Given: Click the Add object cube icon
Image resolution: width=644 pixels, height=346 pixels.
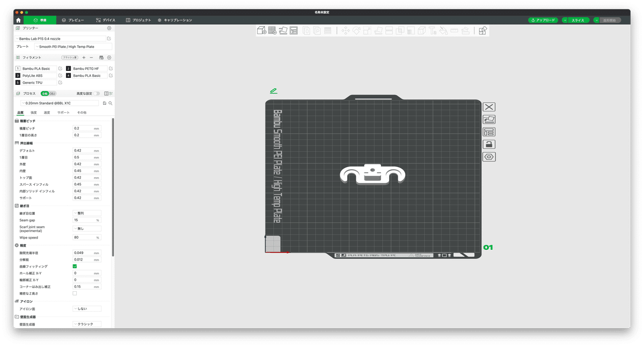Looking at the screenshot, I should tap(261, 31).
